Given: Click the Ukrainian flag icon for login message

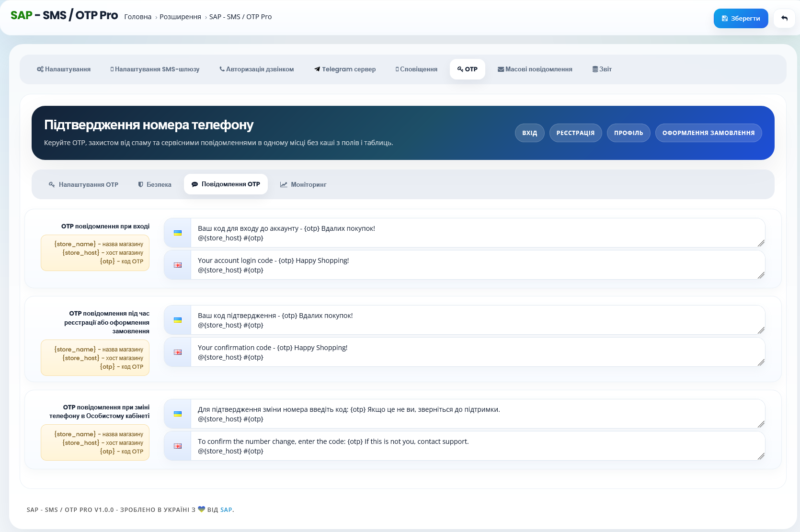Looking at the screenshot, I should tap(178, 233).
